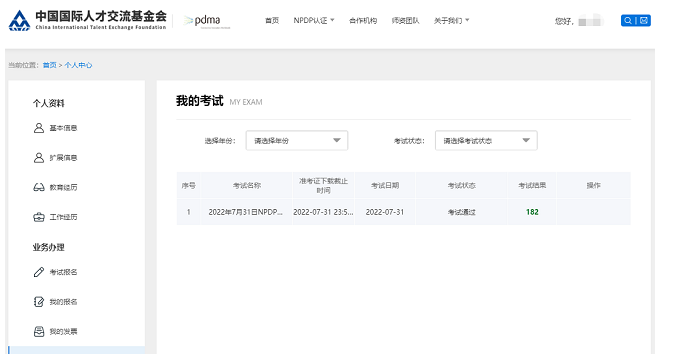Image resolution: width=673 pixels, height=364 pixels.
Task: Click the 个人中心 breadcrumb link
Action: click(x=78, y=65)
